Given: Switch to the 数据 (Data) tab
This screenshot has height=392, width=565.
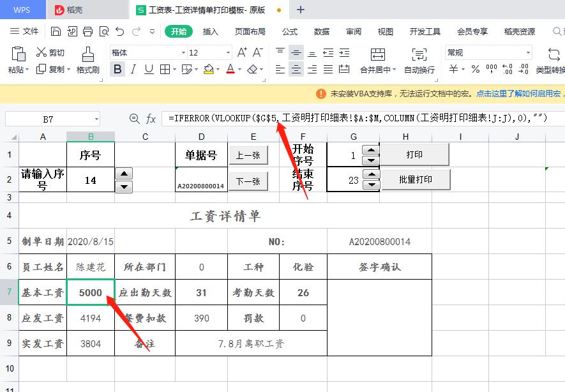Looking at the screenshot, I should coord(321,32).
